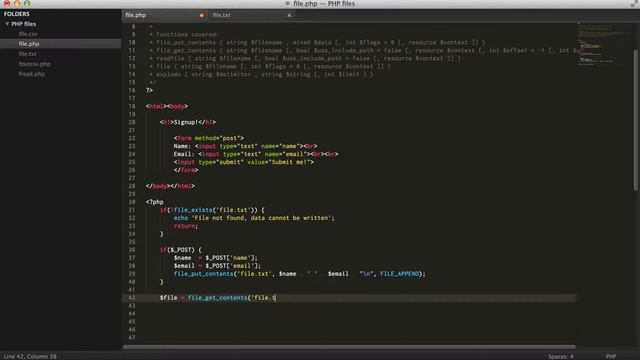Click the $file = file_get_contents line
The image size is (640, 360).
coord(218,298)
